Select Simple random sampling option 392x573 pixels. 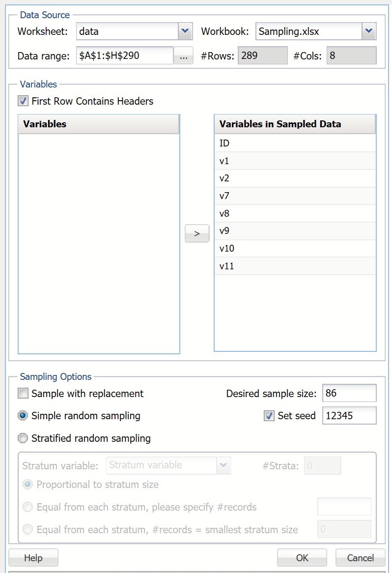coord(23,416)
